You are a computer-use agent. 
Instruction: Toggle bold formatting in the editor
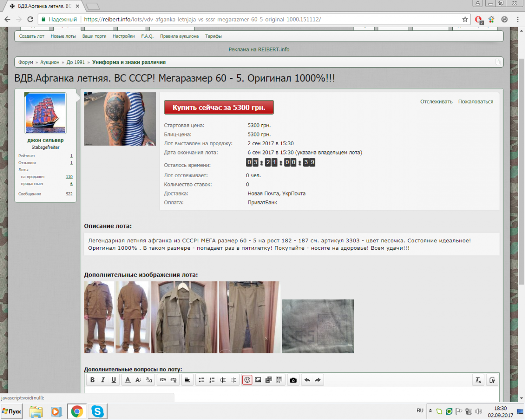[x=92, y=380]
